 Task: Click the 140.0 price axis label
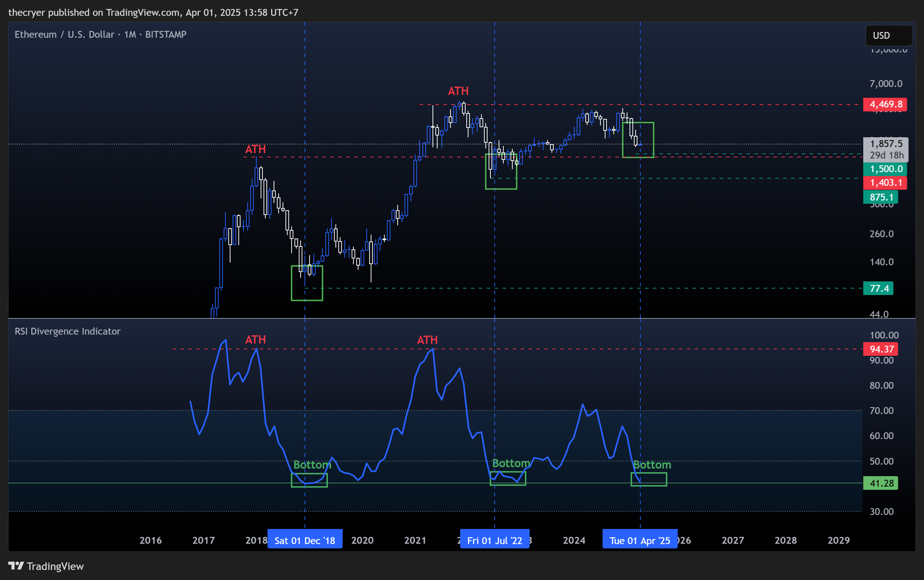point(882,262)
